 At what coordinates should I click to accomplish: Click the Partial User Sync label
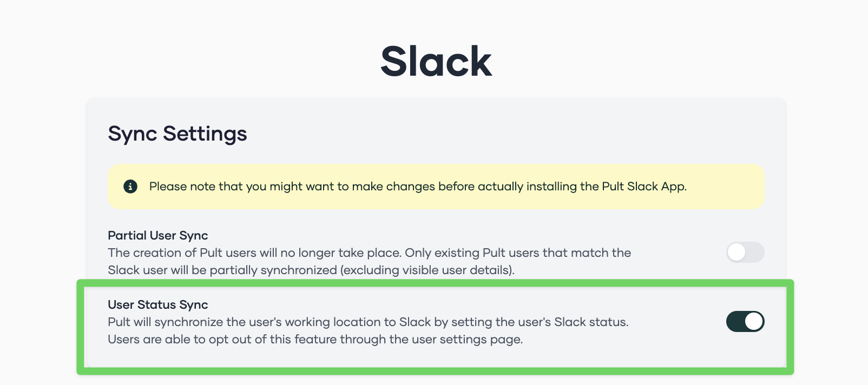tap(158, 235)
